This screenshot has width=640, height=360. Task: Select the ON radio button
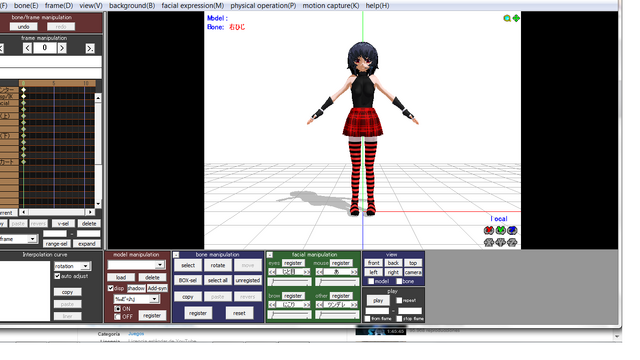(x=118, y=309)
